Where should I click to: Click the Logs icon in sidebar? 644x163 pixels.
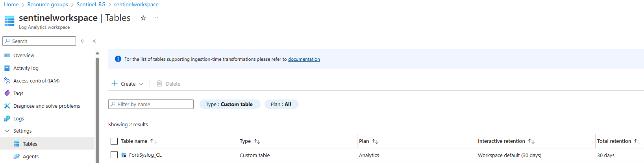click(7, 118)
